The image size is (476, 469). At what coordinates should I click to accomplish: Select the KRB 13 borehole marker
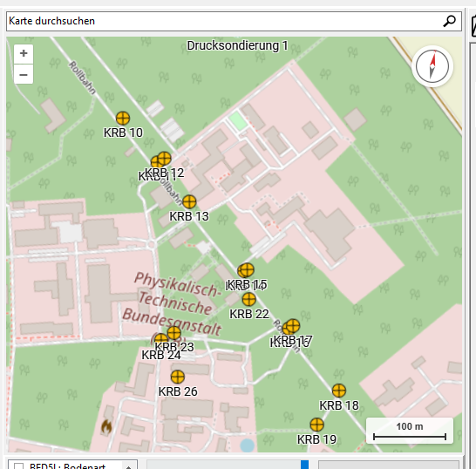point(189,201)
